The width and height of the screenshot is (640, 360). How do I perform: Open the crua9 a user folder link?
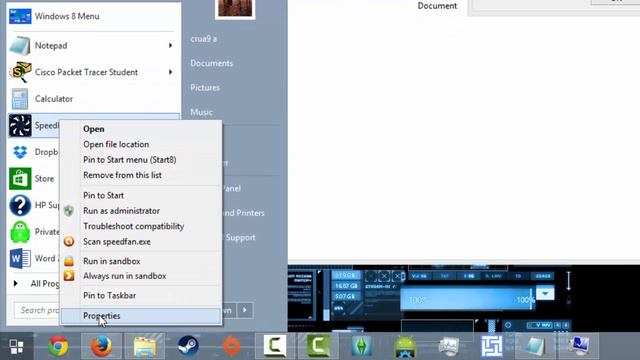(203, 39)
